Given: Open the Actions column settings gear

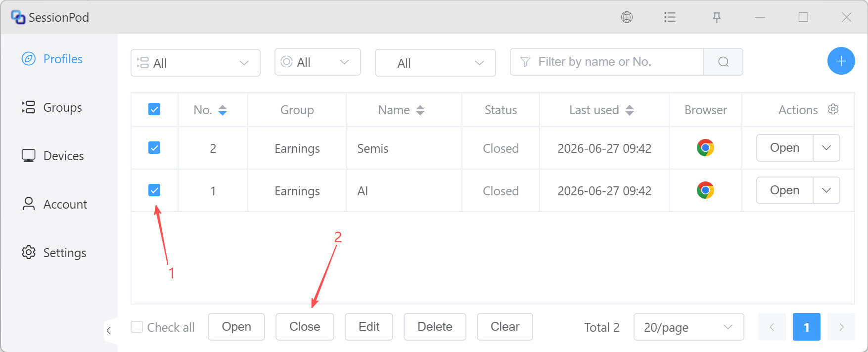Looking at the screenshot, I should point(833,109).
